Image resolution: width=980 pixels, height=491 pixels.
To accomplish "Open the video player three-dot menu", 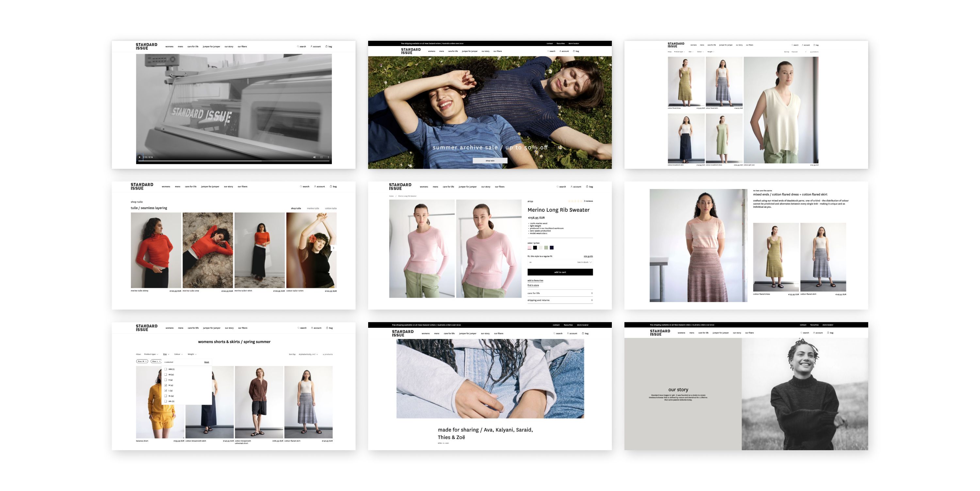I will coord(328,157).
